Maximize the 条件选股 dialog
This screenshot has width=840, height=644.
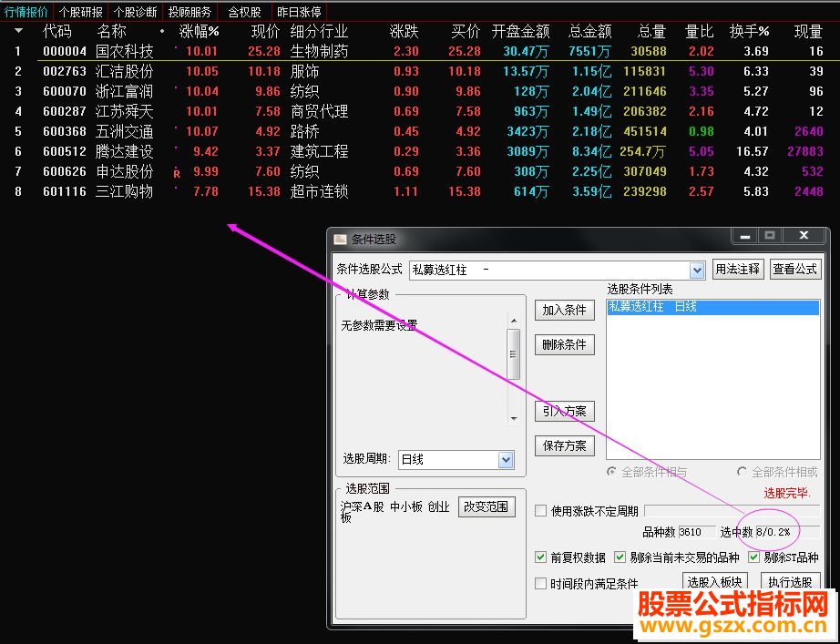pos(770,236)
